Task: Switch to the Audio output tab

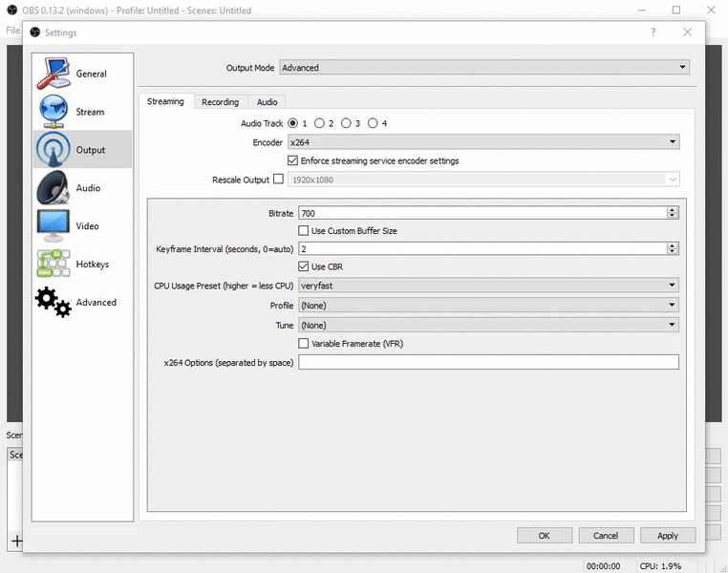Action: tap(267, 102)
